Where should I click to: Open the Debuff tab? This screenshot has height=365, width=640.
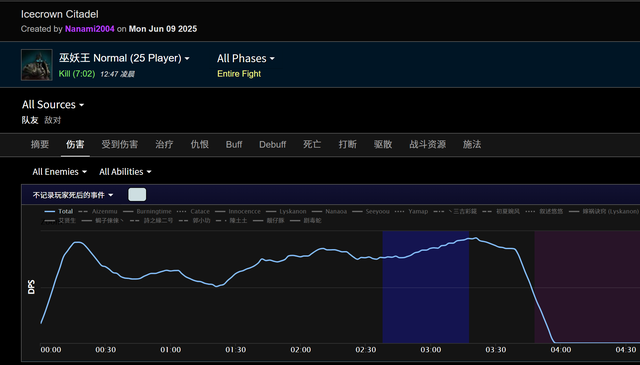pyautogui.click(x=273, y=145)
